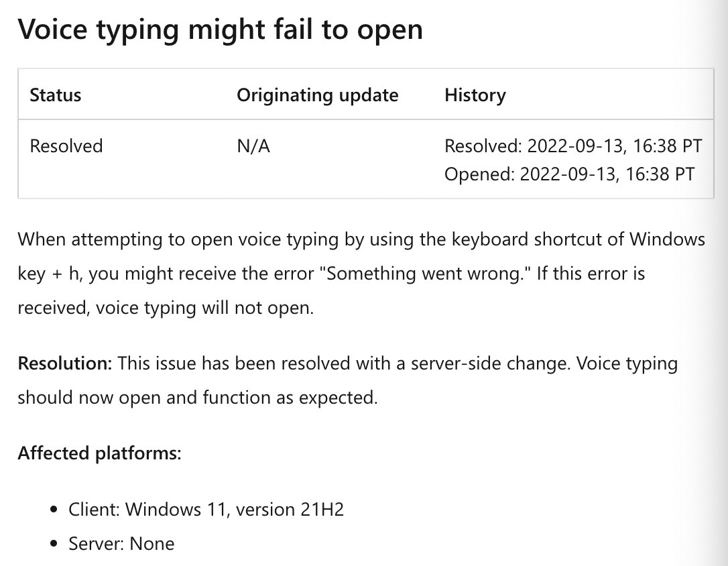Click the Resolved 2022-09-13 timestamp line
This screenshot has height=566, width=728.
[573, 146]
